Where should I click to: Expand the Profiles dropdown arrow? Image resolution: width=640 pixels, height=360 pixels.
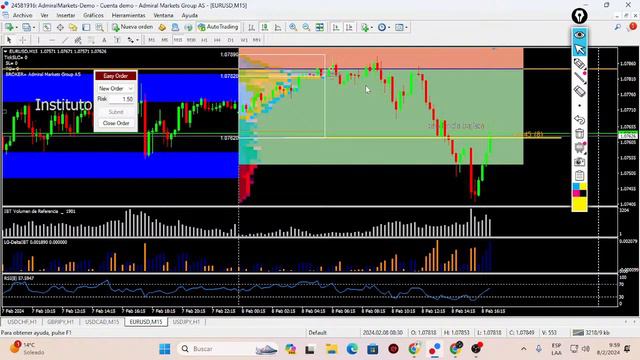click(x=34, y=27)
